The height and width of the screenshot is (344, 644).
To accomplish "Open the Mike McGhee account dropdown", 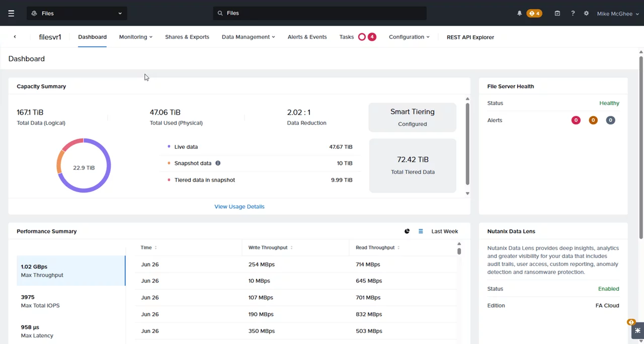I will click(x=617, y=14).
